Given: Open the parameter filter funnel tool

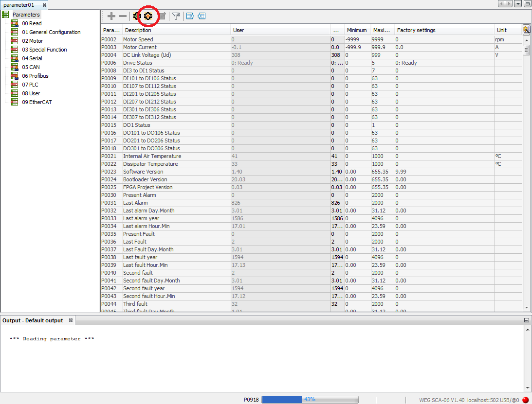Looking at the screenshot, I should coord(176,16).
